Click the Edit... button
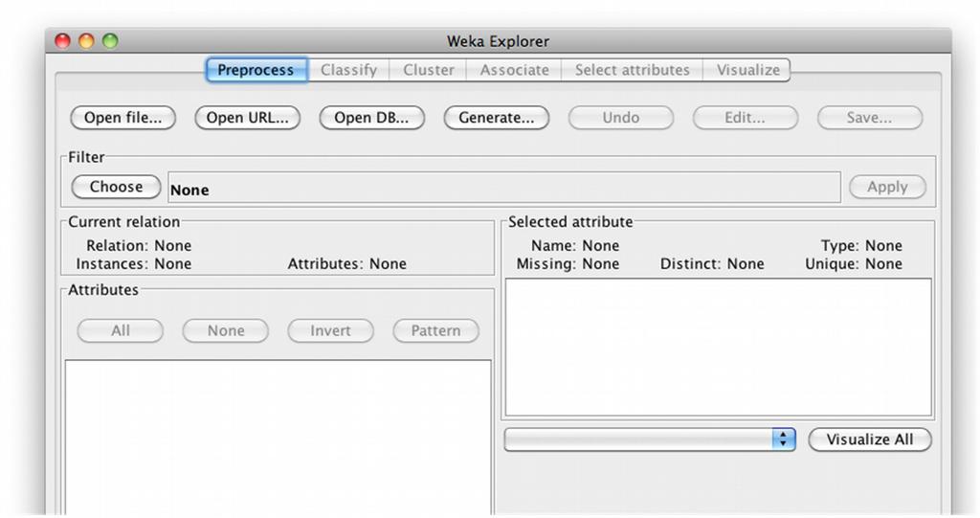This screenshot has width=980, height=518. pyautogui.click(x=745, y=118)
